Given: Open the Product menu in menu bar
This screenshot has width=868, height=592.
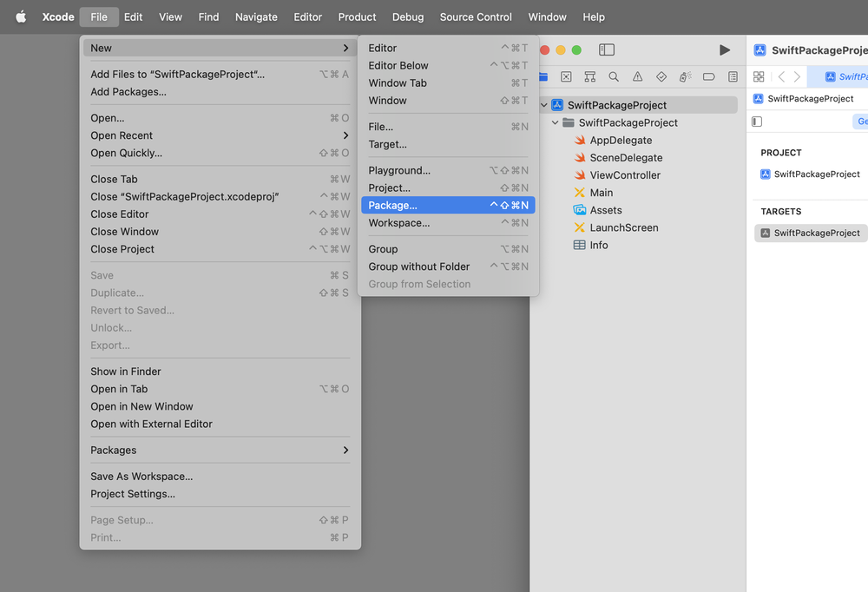Looking at the screenshot, I should point(357,16).
